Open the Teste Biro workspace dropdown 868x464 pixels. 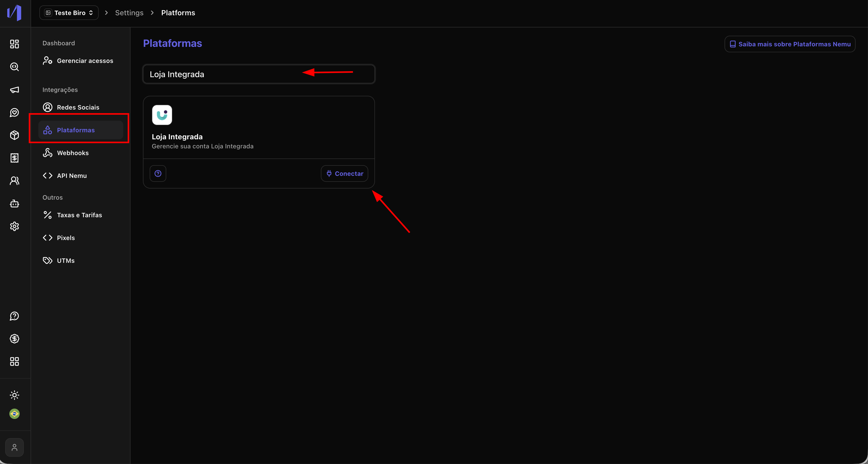[69, 13]
